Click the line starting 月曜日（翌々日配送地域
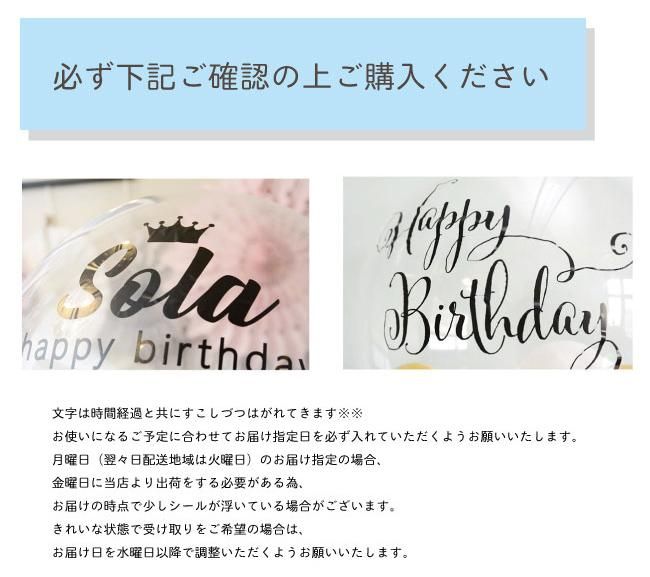Viewport: 650px width, 577px height. [217, 460]
